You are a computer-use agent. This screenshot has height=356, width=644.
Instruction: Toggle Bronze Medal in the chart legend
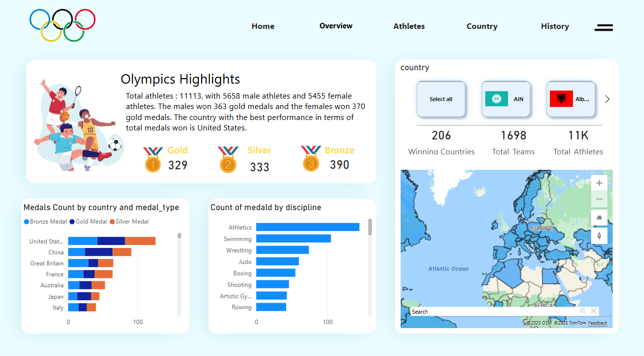tap(45, 221)
